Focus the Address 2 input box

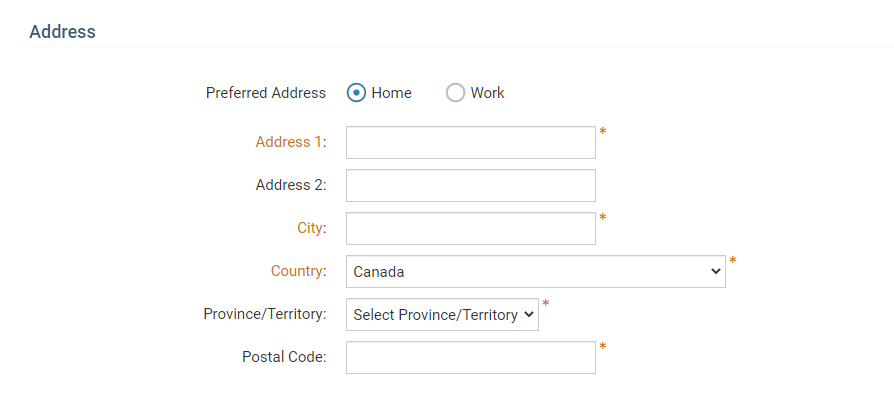tap(470, 186)
